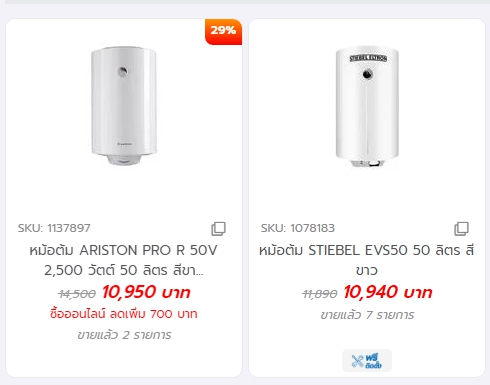The width and height of the screenshot is (490, 385).
Task: Click the 10,940 baht sale price
Action: click(388, 292)
